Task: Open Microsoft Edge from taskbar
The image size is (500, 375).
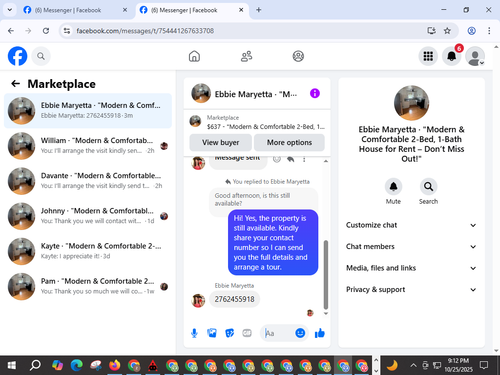Action: tap(76, 365)
